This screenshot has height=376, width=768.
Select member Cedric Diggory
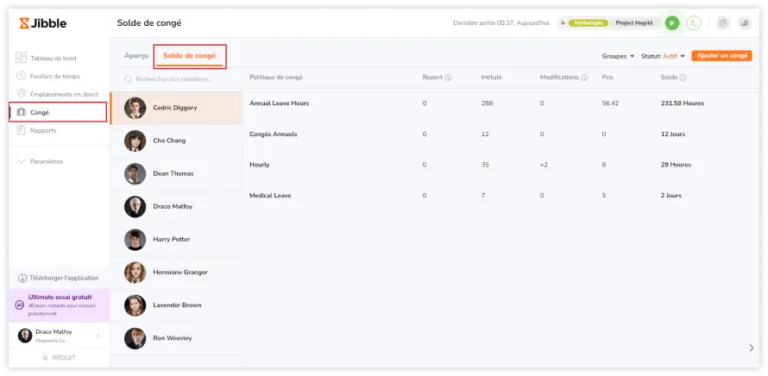click(x=176, y=108)
